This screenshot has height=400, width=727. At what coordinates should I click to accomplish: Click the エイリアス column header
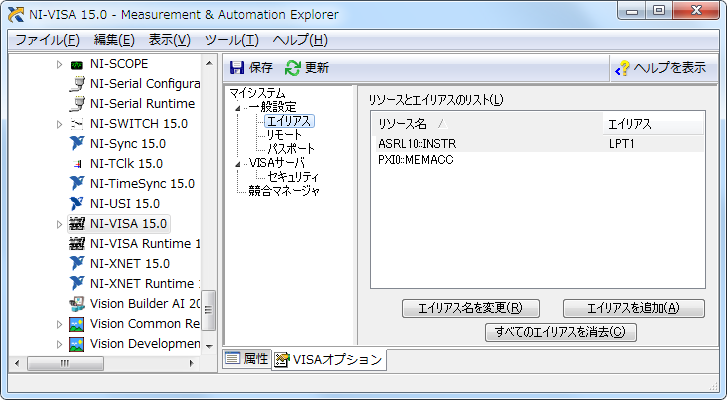click(653, 124)
